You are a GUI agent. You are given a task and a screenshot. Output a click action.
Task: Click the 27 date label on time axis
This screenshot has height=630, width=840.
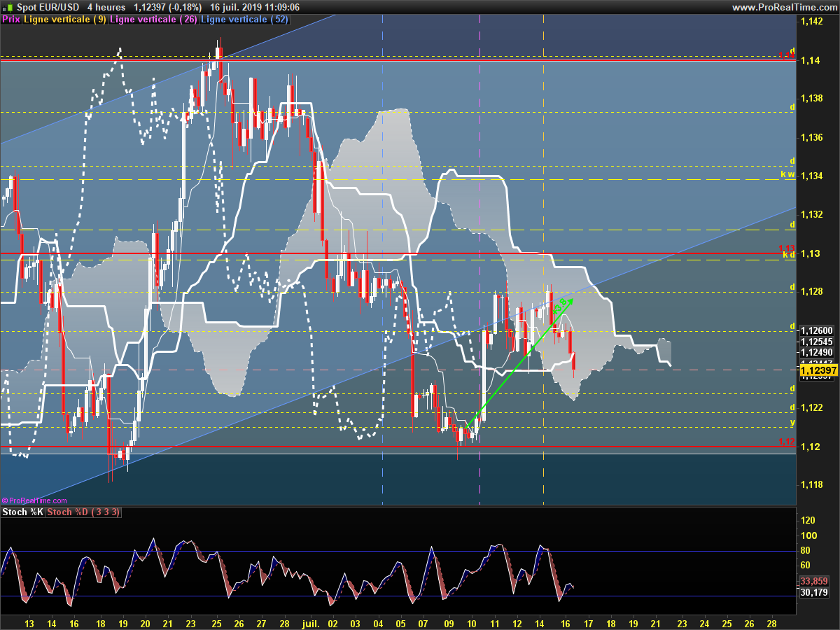click(261, 623)
